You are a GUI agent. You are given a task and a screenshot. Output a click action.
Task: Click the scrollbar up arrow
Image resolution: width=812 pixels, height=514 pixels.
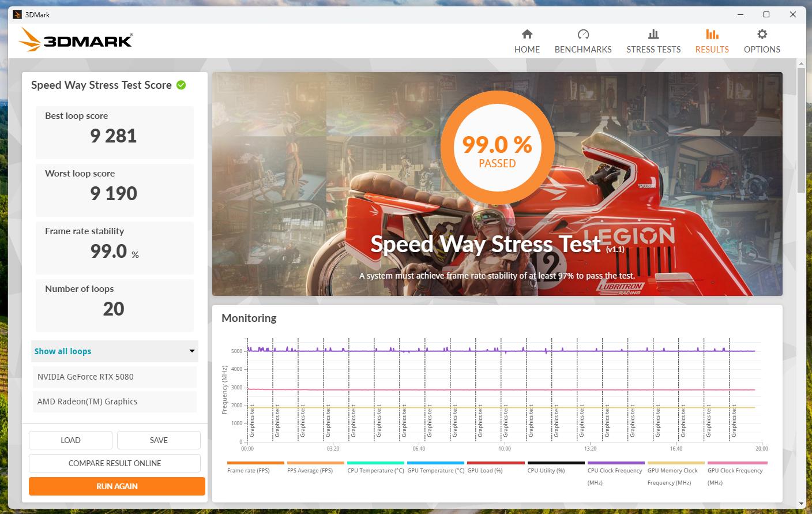click(801, 62)
